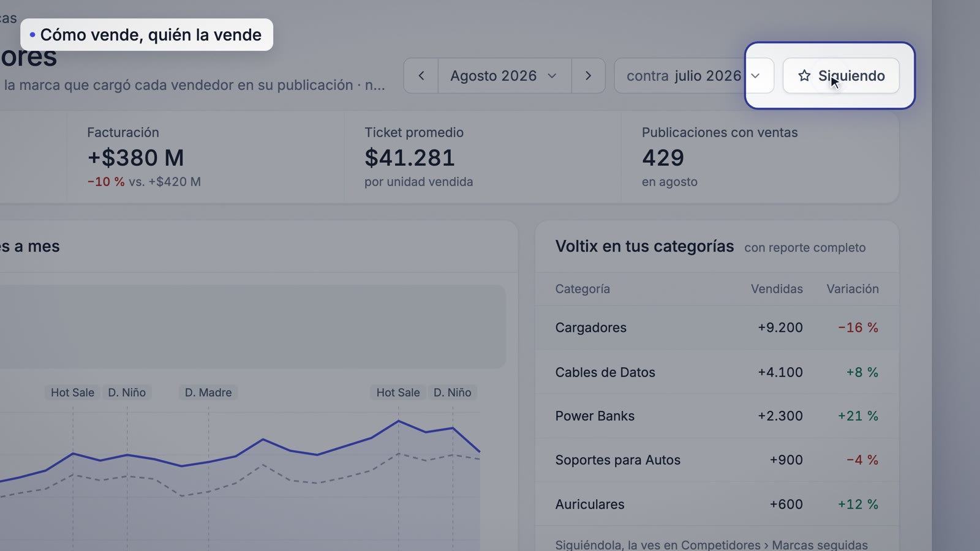This screenshot has width=980, height=551.
Task: Sort by the Vendidas column header
Action: click(x=777, y=289)
